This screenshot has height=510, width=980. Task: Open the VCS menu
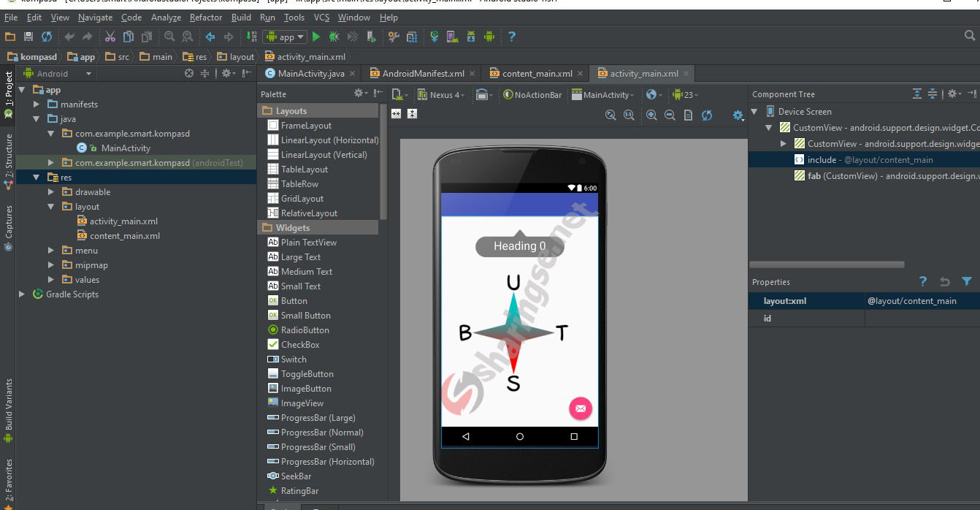[x=321, y=17]
